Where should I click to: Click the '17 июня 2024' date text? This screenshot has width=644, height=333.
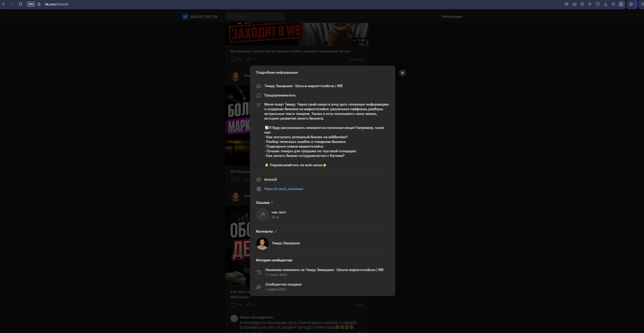point(276,275)
